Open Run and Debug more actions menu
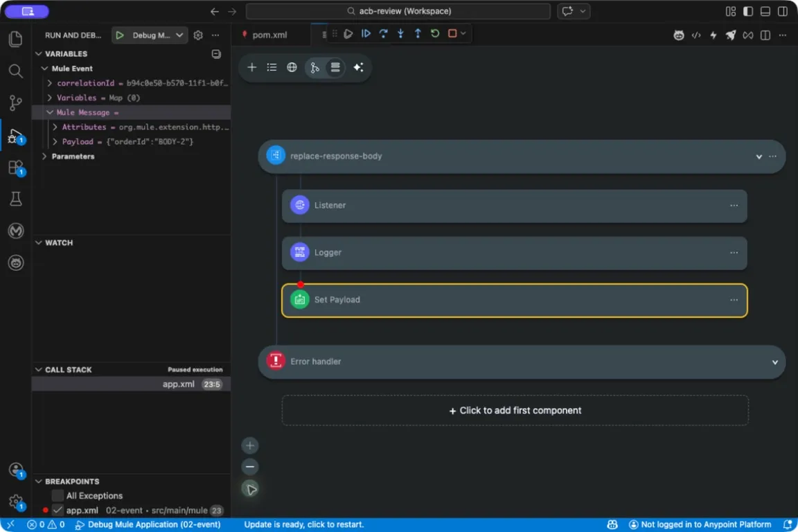Image resolution: width=798 pixels, height=532 pixels. (215, 35)
